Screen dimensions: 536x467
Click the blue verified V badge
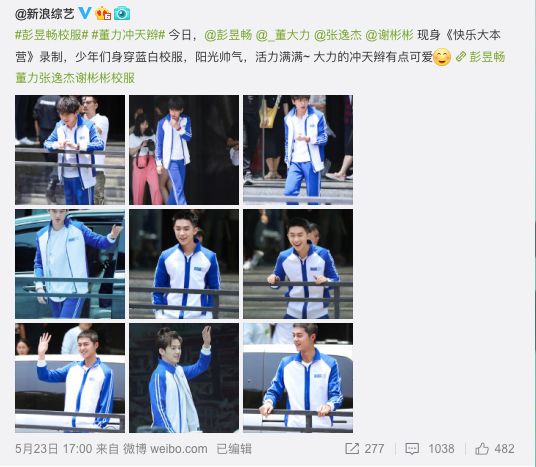tap(85, 13)
